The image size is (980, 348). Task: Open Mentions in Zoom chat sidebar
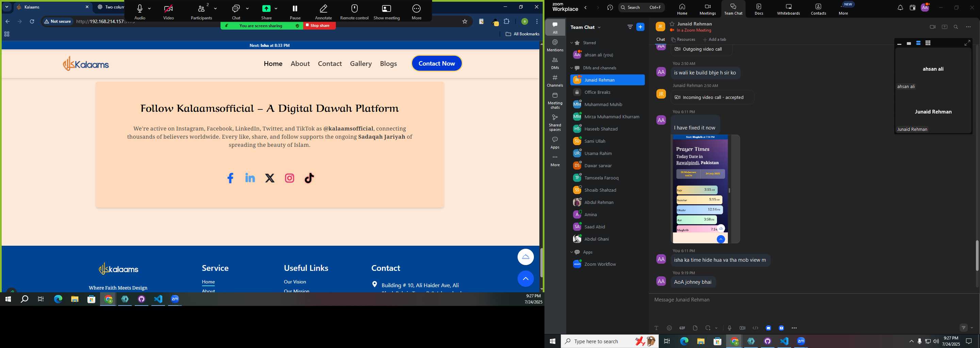555,46
